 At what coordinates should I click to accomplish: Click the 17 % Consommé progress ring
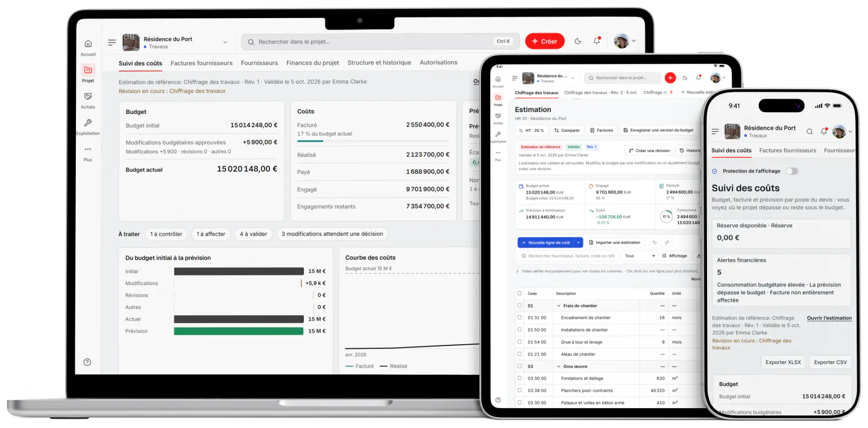666,216
